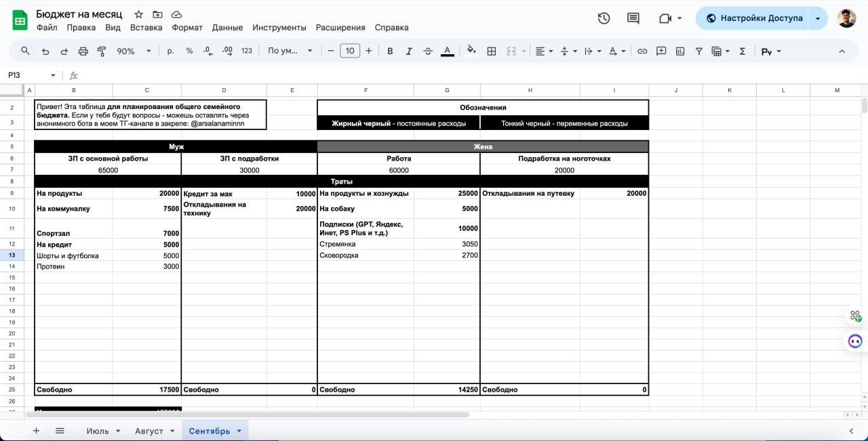Open horizontal align dropdown
Image resolution: width=868 pixels, height=441 pixels.
544,51
